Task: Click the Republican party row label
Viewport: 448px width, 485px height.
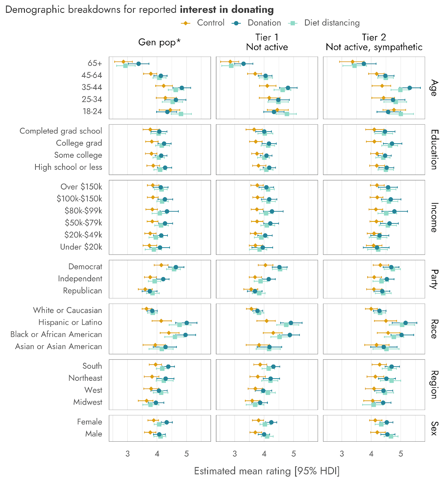Action: tap(83, 291)
